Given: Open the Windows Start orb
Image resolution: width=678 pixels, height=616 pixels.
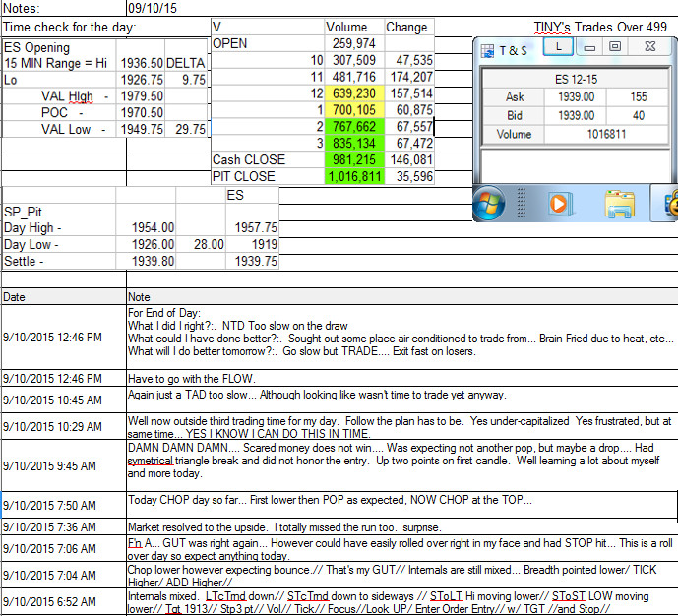Looking at the screenshot, I should pyautogui.click(x=488, y=203).
